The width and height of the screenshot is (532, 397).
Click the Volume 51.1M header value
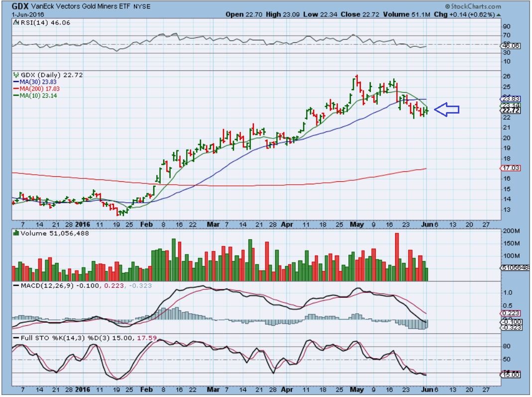[407, 14]
